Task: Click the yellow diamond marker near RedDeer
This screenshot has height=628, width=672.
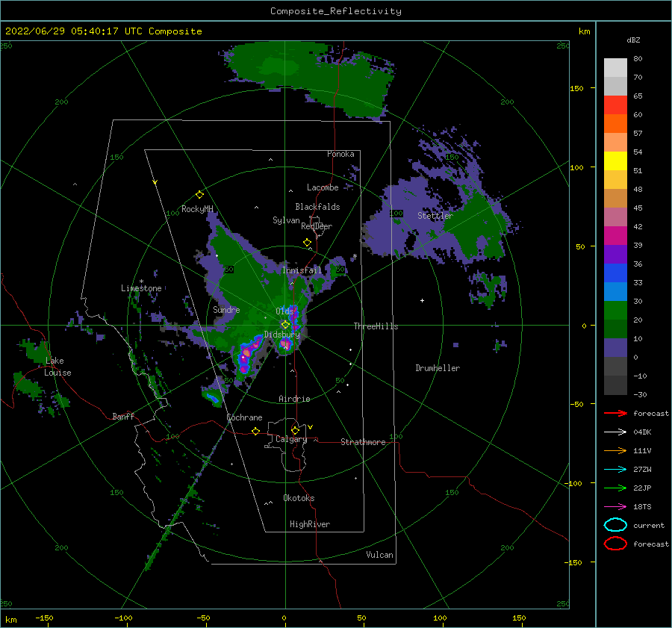Action: [308, 243]
